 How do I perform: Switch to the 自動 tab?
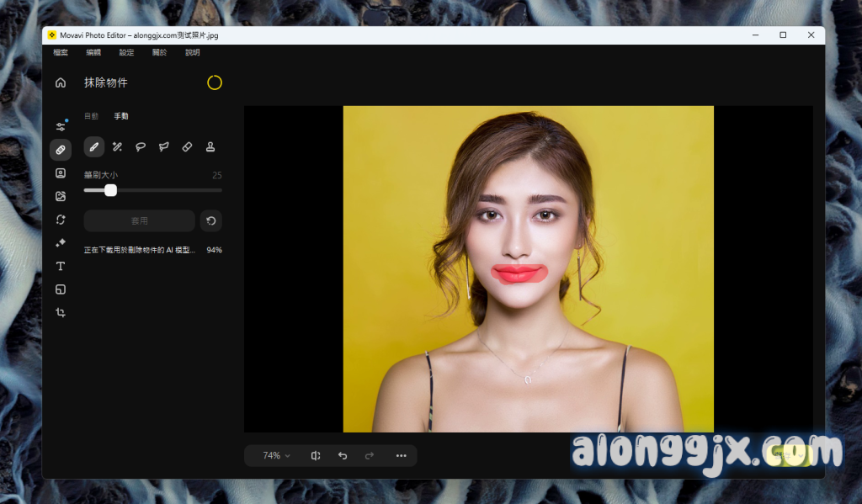point(91,116)
